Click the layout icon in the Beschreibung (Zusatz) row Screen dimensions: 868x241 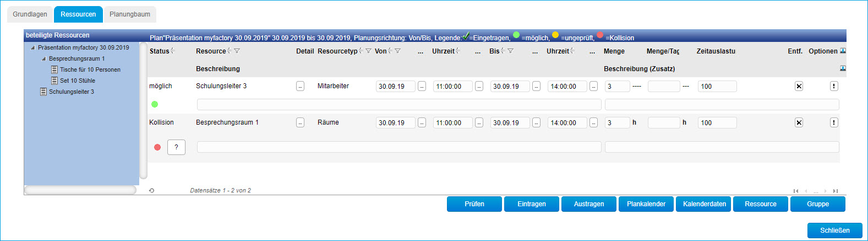click(x=843, y=68)
